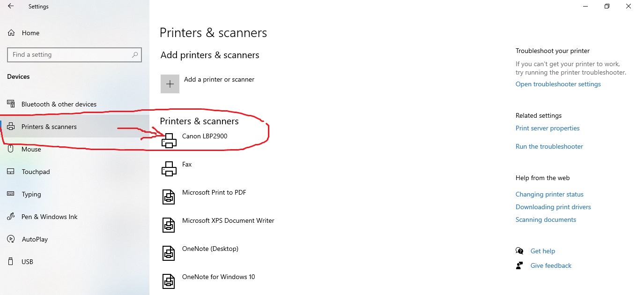This screenshot has height=295, width=644.
Task: Click the OneNote for Windows 10 icon
Action: (x=169, y=281)
